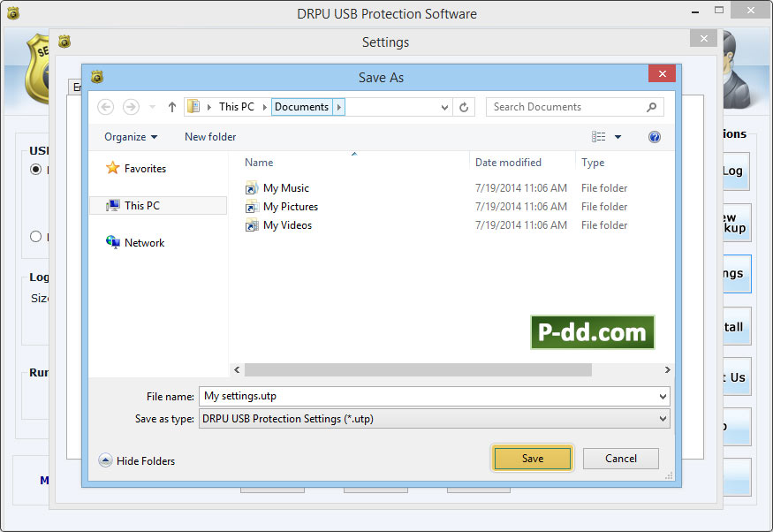The image size is (773, 532).
Task: Click the Cancel button
Action: (x=621, y=459)
